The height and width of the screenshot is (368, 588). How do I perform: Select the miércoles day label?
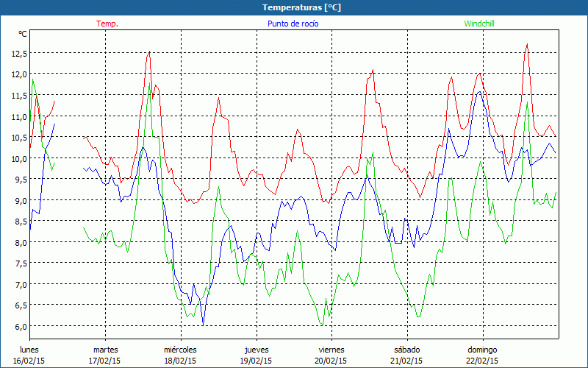[x=180, y=350]
